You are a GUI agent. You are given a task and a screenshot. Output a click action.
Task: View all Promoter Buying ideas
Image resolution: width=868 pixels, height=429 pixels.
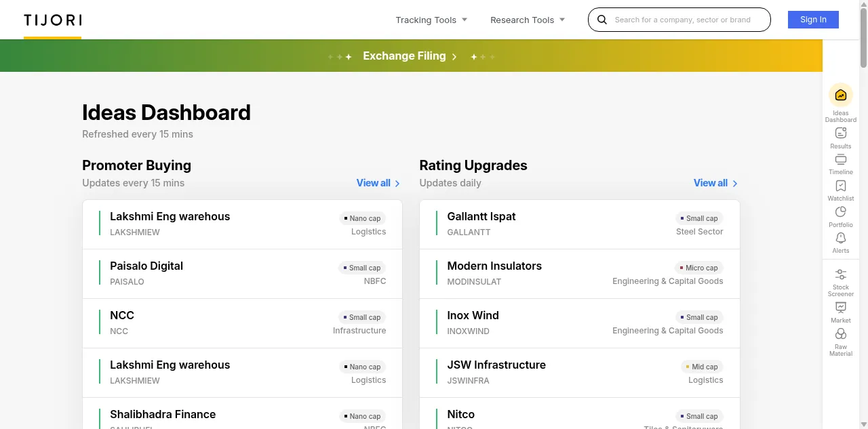[x=378, y=183]
